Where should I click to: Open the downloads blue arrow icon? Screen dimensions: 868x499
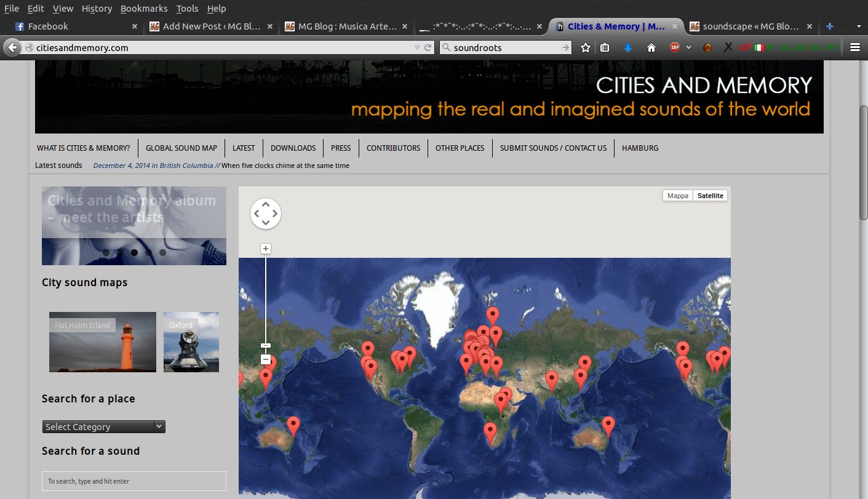pyautogui.click(x=628, y=47)
